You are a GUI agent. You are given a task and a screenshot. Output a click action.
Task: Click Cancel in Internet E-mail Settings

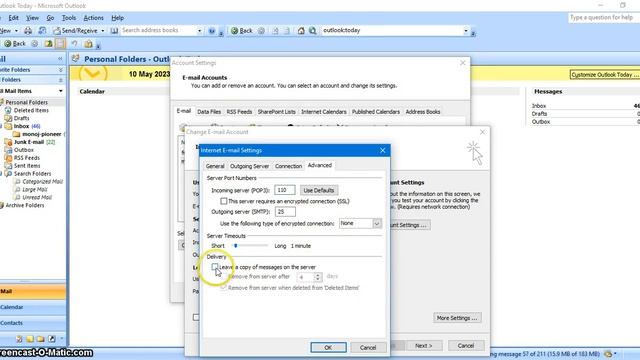pos(368,347)
